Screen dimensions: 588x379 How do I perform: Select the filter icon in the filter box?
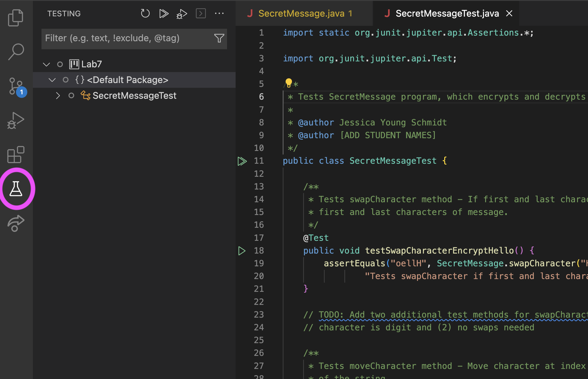(x=219, y=38)
